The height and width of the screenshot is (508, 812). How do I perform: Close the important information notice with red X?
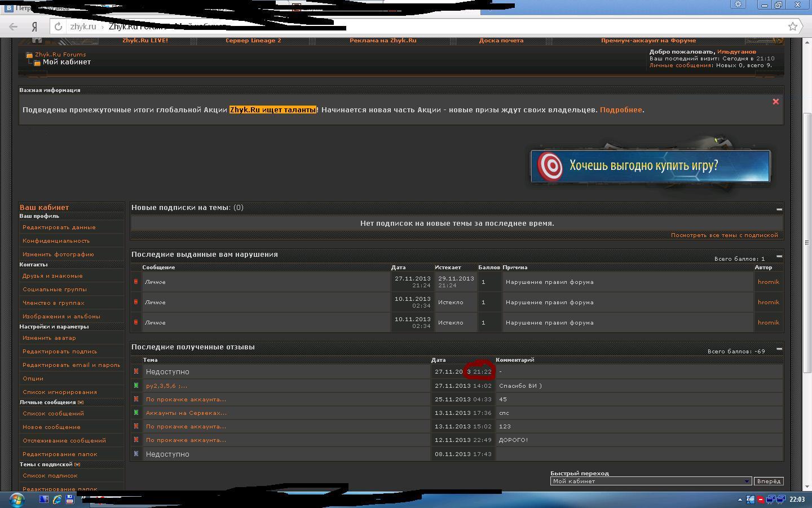(x=775, y=102)
